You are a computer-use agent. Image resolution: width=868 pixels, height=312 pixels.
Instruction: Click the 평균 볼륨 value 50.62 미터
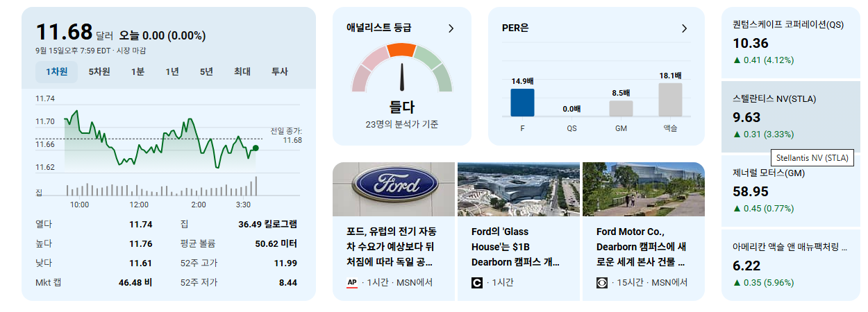[x=276, y=243]
